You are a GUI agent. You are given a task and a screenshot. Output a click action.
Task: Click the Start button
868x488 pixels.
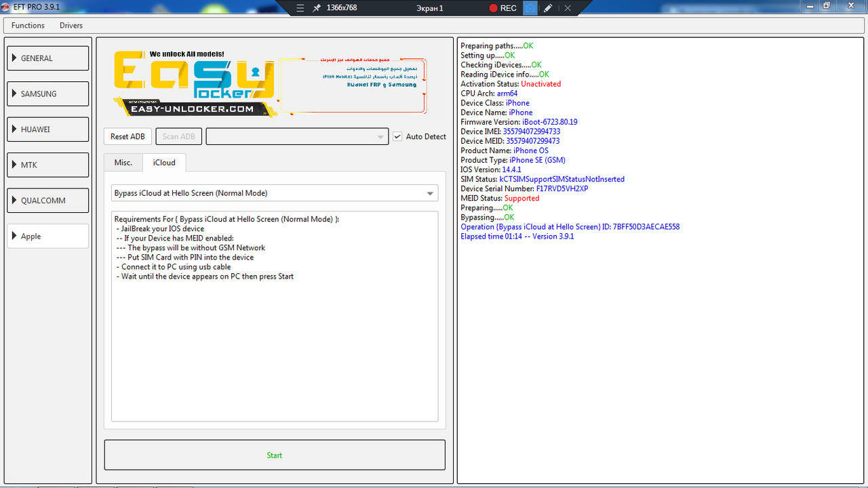pyautogui.click(x=275, y=455)
